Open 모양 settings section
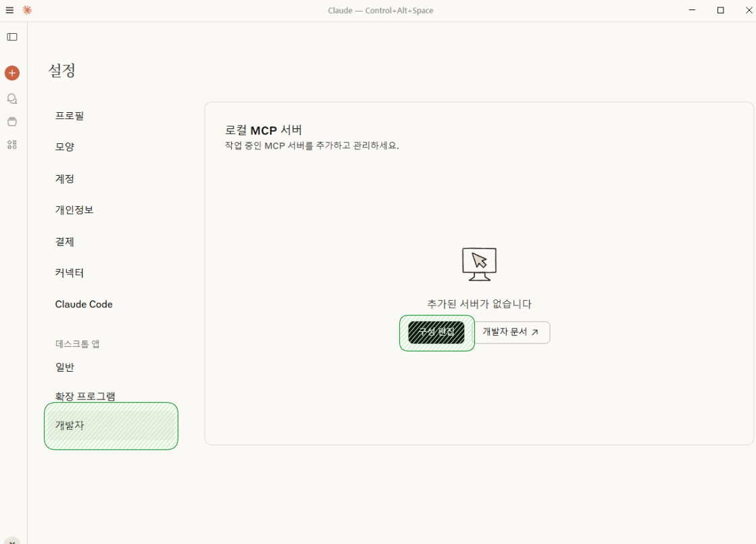The image size is (756, 544). point(65,147)
